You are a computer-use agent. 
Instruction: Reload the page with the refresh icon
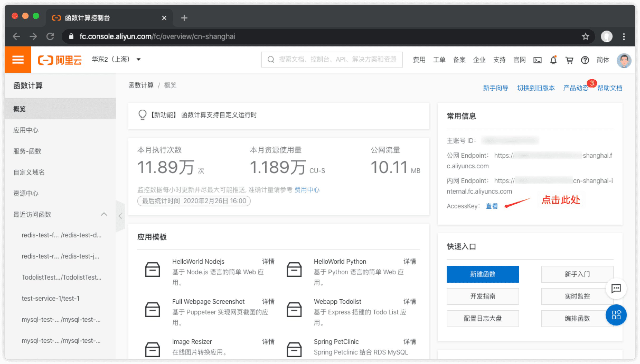tap(50, 36)
